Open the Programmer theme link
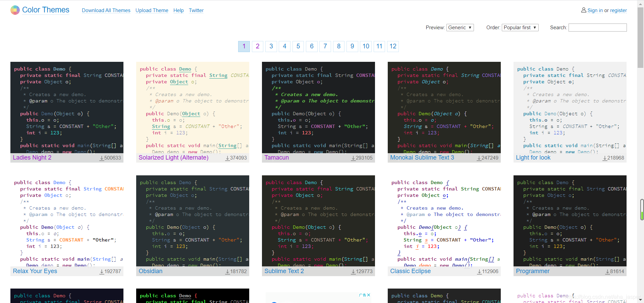 [x=533, y=271]
